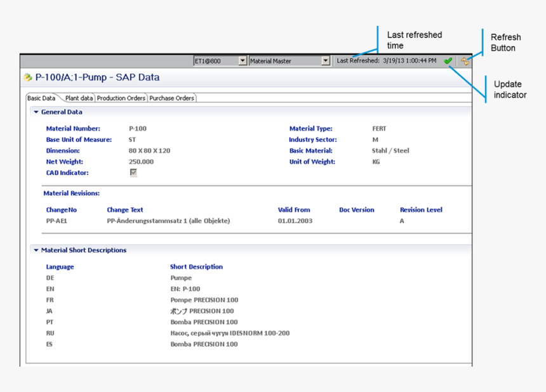Open the Purchase Orders tab
Viewport: 546px width, 392px height.
coord(171,98)
